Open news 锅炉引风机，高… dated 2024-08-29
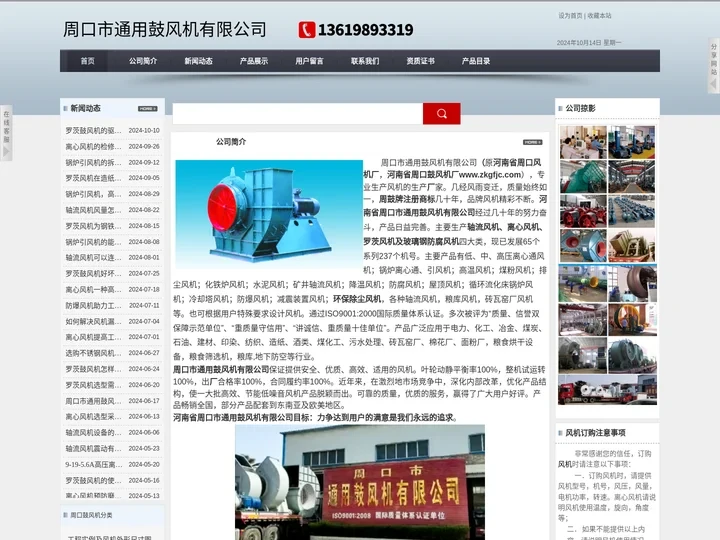Screen dimensions: 720x540 pos(93,194)
